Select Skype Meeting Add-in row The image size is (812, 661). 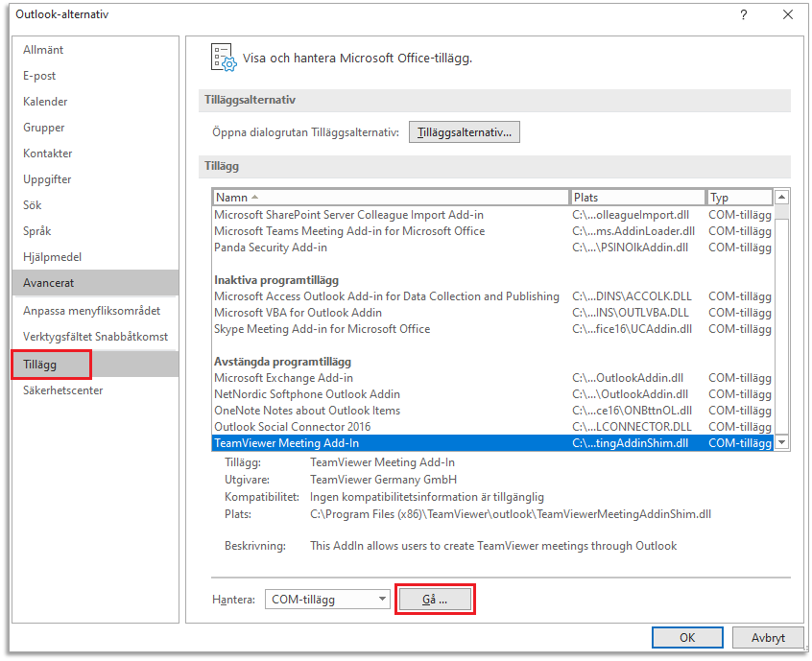(x=493, y=329)
